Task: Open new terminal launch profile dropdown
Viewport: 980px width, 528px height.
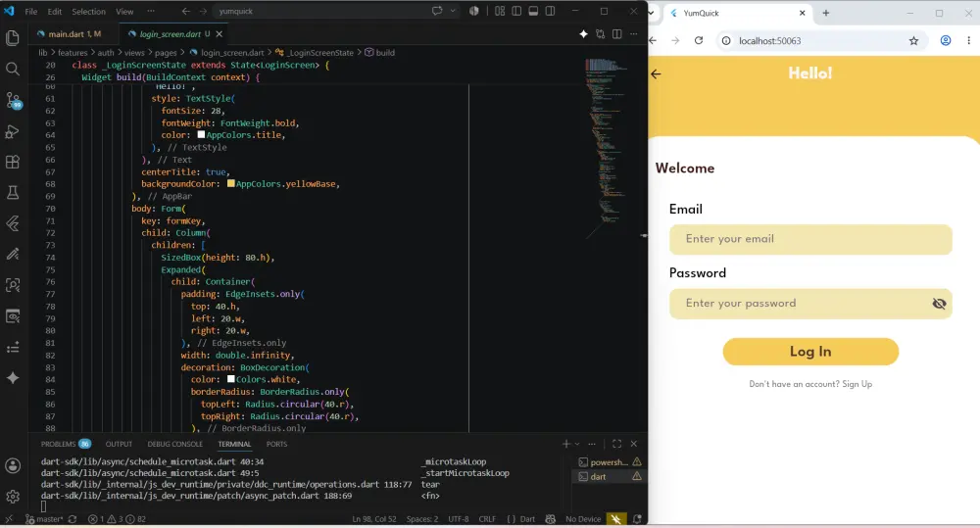Action: click(577, 444)
